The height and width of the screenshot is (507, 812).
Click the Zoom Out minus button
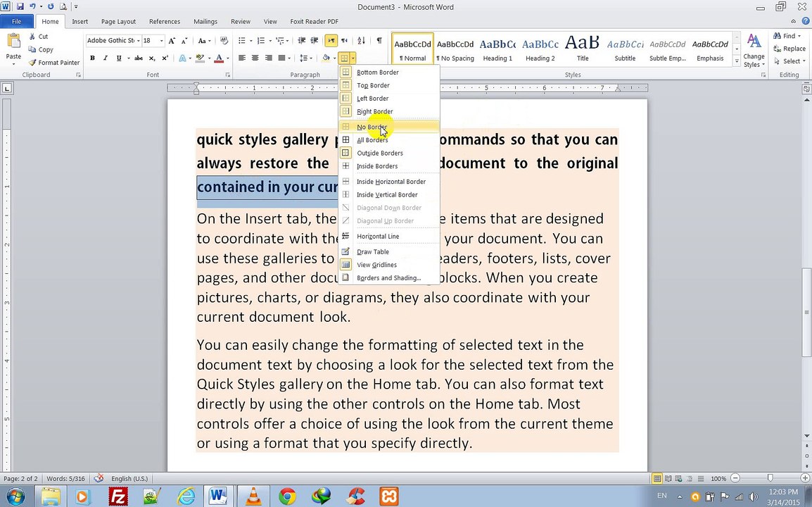pos(735,478)
